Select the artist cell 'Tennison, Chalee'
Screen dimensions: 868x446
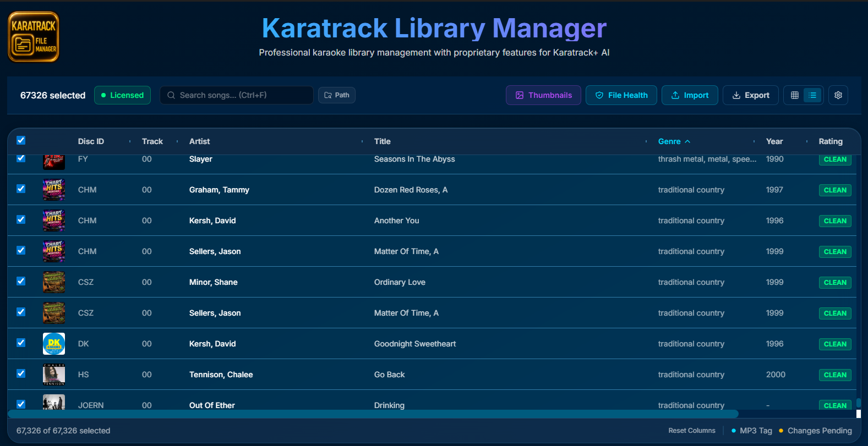[221, 375]
